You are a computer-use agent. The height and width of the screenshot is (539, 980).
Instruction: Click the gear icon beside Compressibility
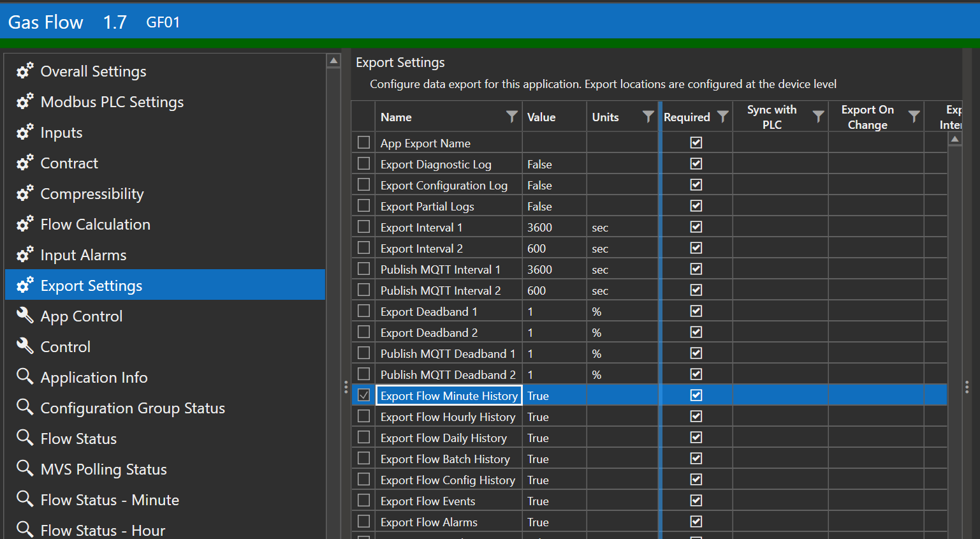(x=25, y=193)
